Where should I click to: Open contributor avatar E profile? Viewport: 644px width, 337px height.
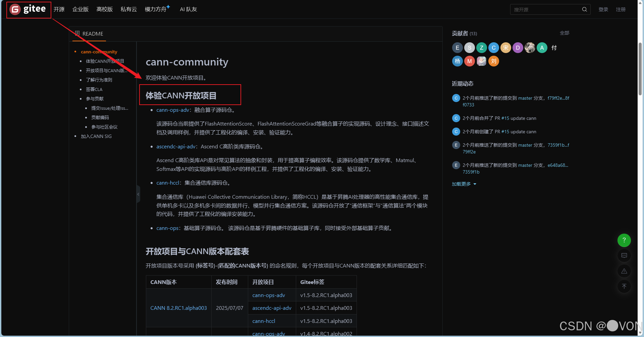[x=457, y=48]
